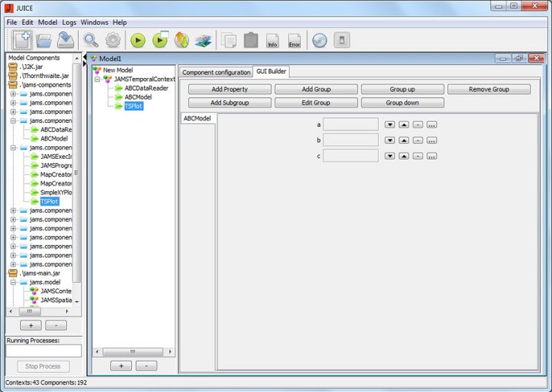Move property a down with arrow button
Image resolution: width=552 pixels, height=392 pixels.
click(x=390, y=125)
